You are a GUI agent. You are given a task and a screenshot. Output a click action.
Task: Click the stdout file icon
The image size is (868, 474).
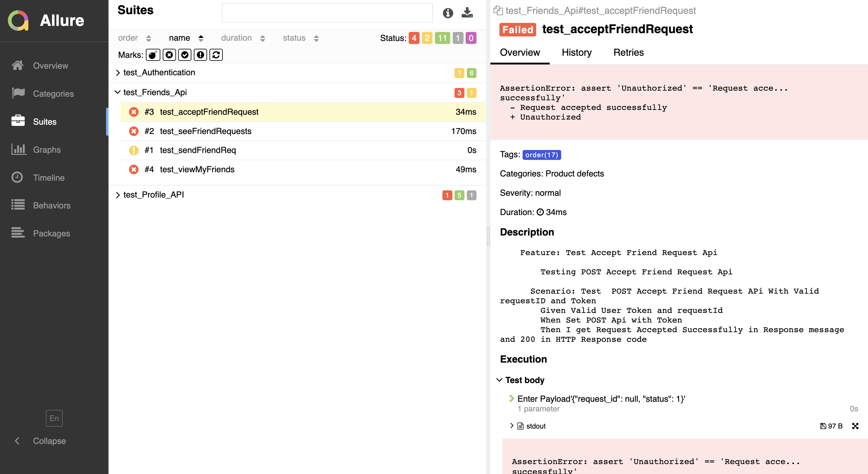[x=520, y=426]
